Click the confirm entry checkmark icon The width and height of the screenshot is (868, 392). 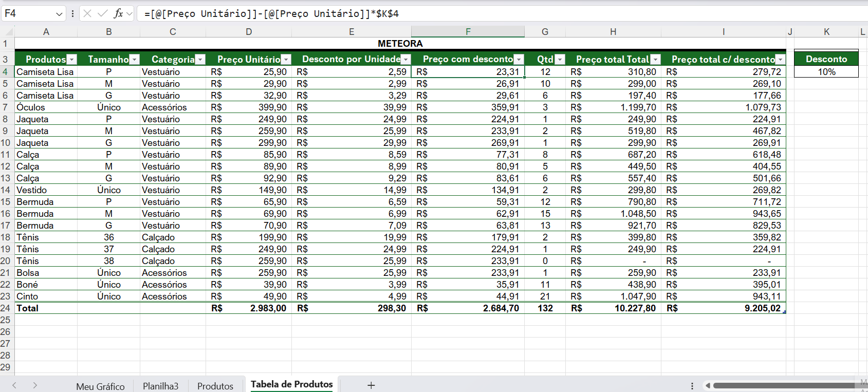(103, 13)
